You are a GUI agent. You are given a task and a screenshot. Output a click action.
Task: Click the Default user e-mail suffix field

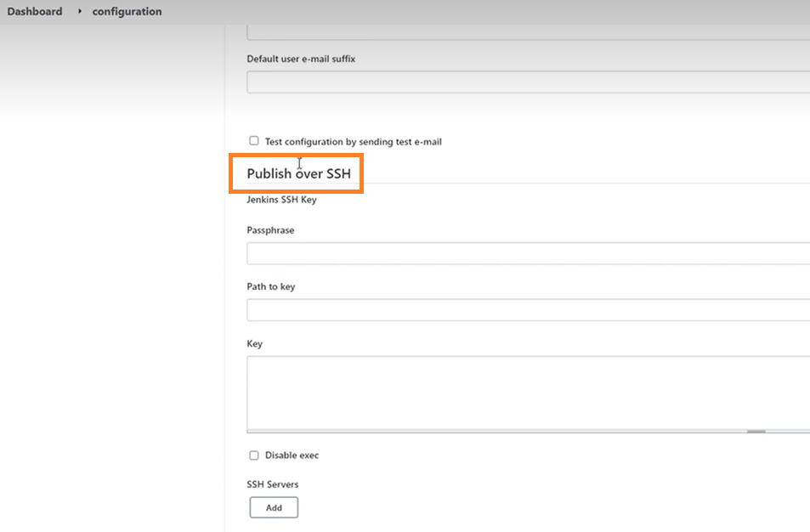click(x=529, y=82)
